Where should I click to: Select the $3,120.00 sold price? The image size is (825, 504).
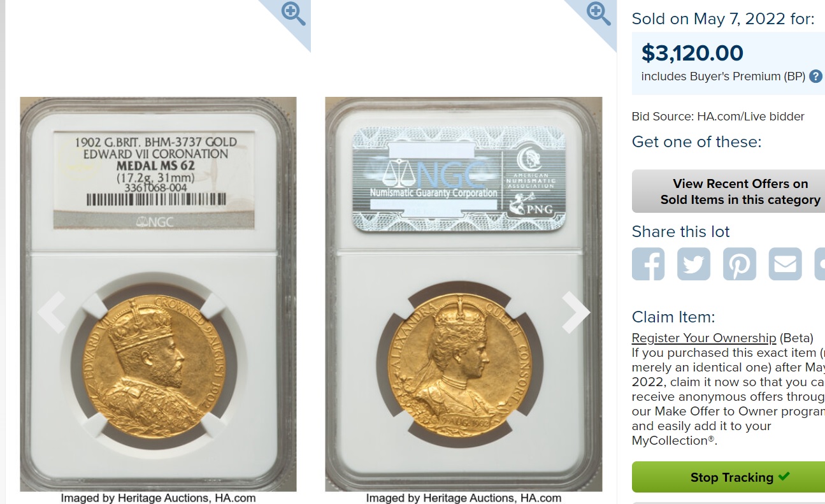[692, 53]
